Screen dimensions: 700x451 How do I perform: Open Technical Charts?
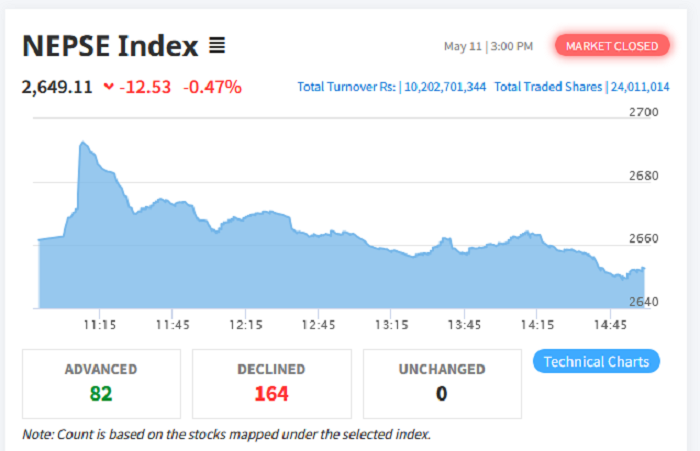point(596,362)
